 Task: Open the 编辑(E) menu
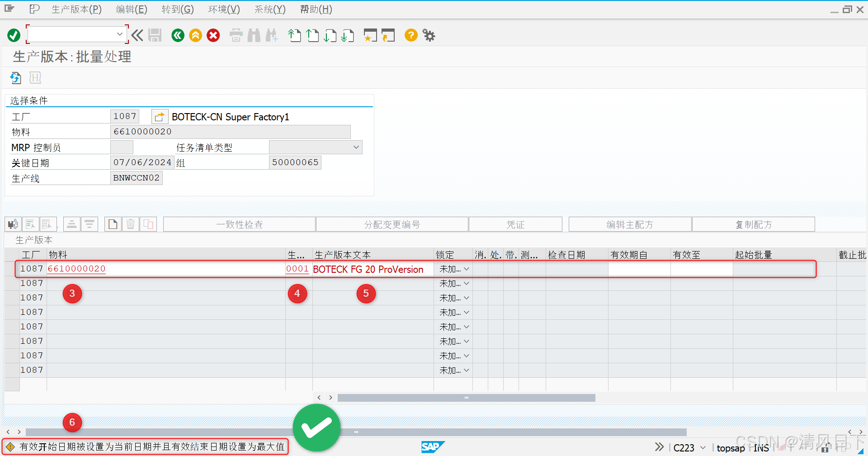[132, 9]
